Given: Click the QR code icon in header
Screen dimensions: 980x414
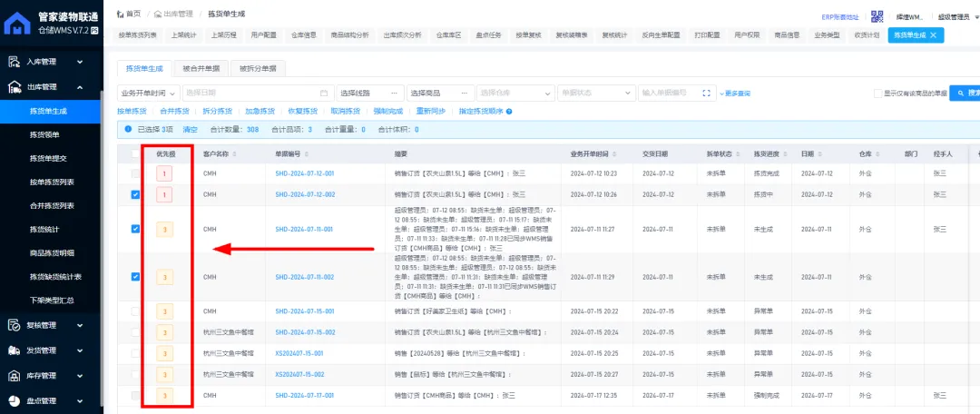Looking at the screenshot, I should click(x=877, y=15).
